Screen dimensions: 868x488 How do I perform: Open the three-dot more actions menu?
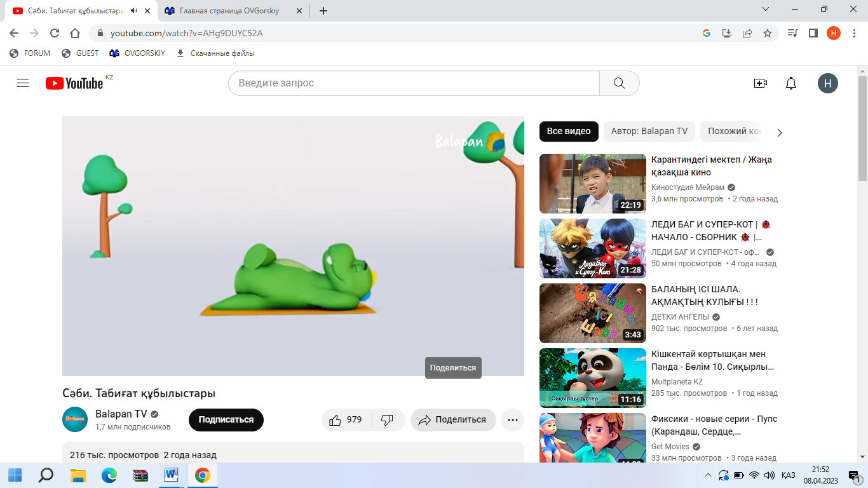point(513,420)
